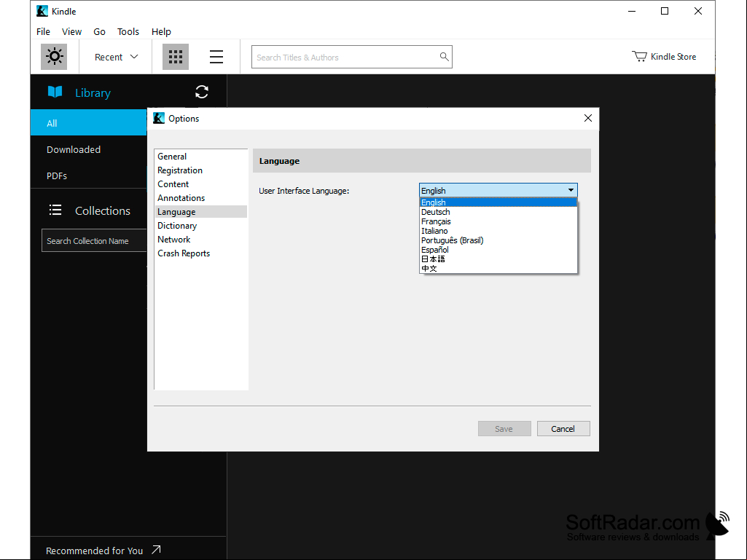Show All library items
Viewport: 747px width, 560px height.
pos(89,123)
